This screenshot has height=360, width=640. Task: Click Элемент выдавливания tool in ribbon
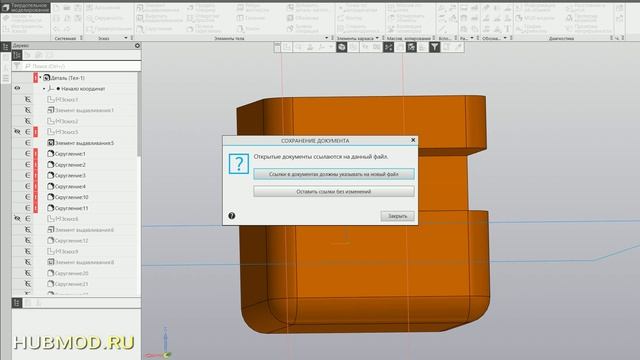pos(158,9)
